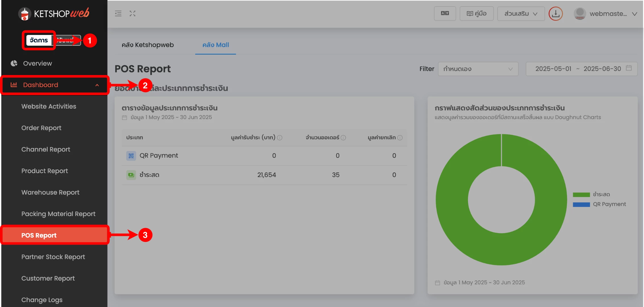Screen dimensions: 644x307
Task: Click the sidebar collapse menu icon
Action: coord(118,13)
